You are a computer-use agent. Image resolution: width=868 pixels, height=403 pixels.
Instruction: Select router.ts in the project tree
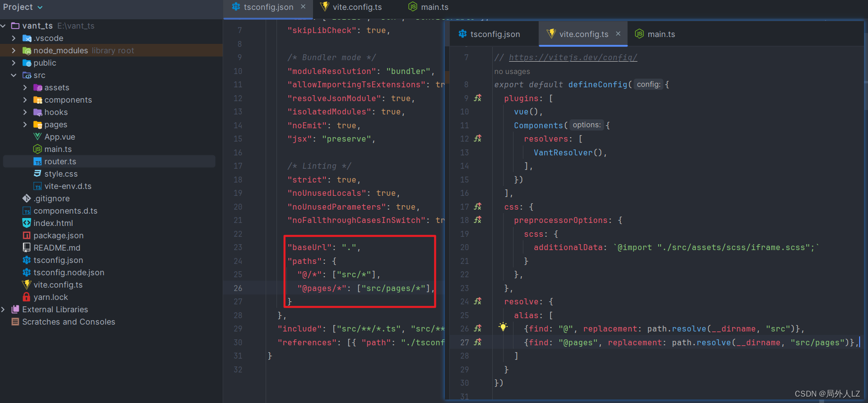coord(60,161)
